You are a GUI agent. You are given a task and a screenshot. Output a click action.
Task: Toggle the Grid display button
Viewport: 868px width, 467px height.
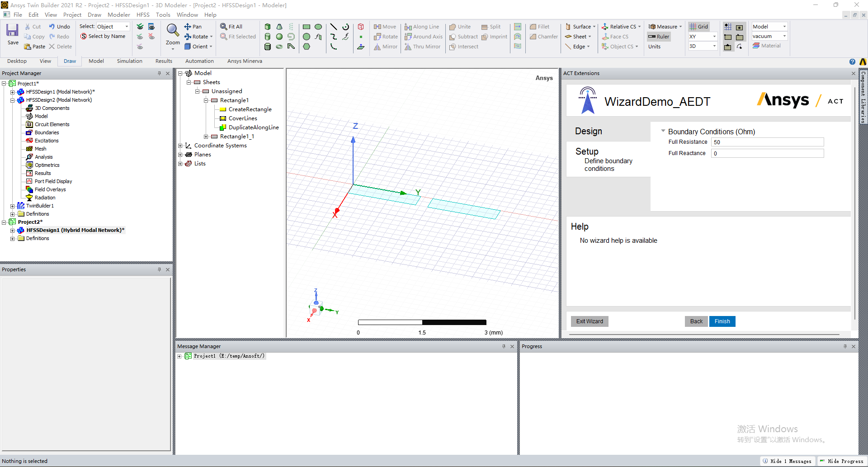point(699,27)
